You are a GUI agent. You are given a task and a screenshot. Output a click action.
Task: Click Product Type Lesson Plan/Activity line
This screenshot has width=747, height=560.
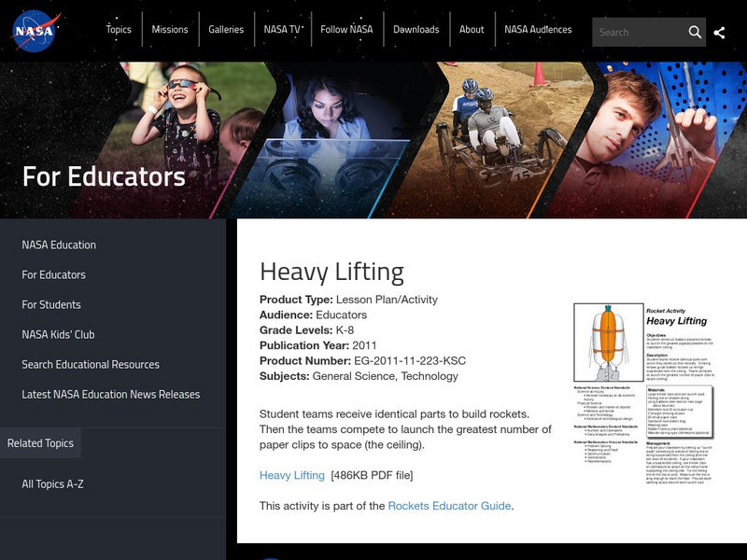click(348, 300)
